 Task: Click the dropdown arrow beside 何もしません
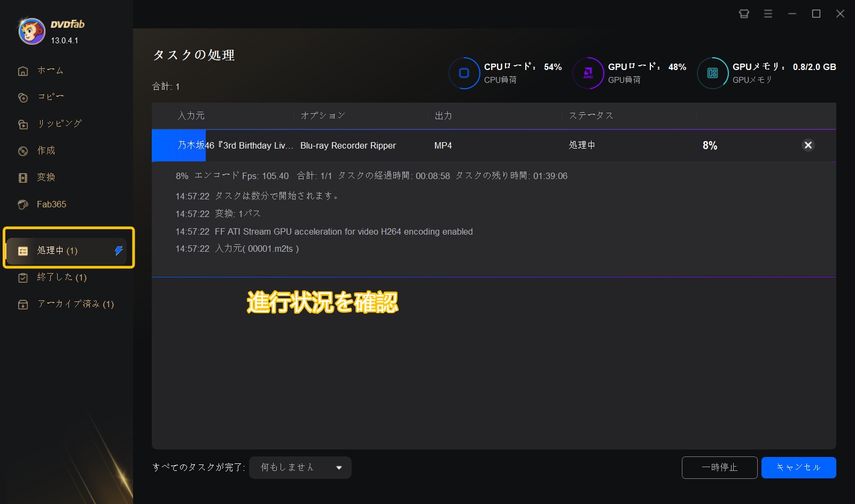coord(339,468)
